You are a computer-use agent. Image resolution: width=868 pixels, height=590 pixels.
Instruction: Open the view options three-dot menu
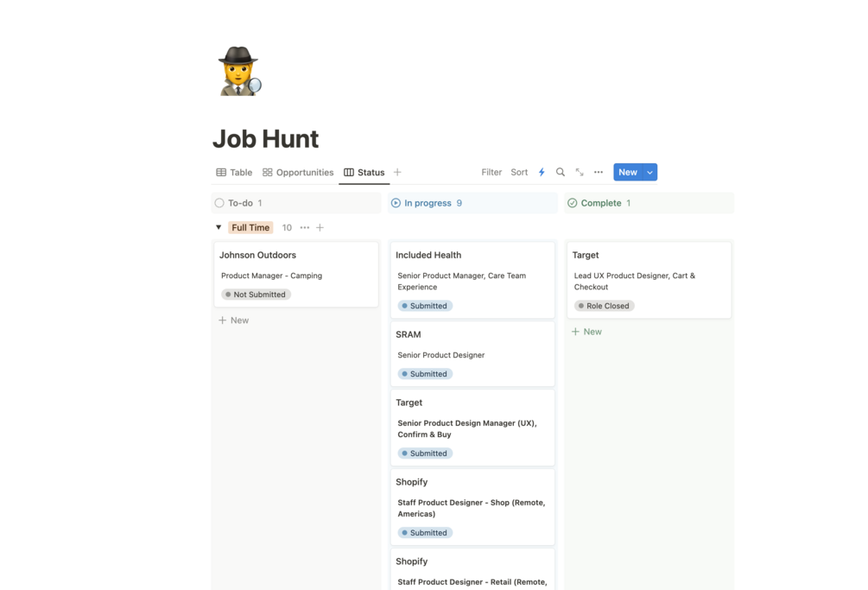click(x=599, y=172)
